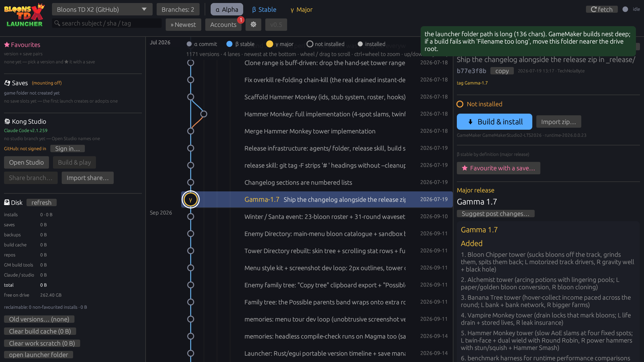Click the beta stable legend dot

click(229, 44)
